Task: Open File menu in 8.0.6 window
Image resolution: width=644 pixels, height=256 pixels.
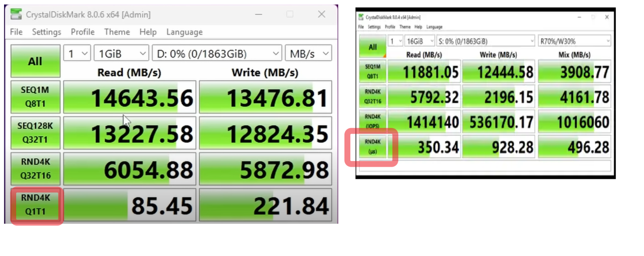Action: [x=16, y=32]
